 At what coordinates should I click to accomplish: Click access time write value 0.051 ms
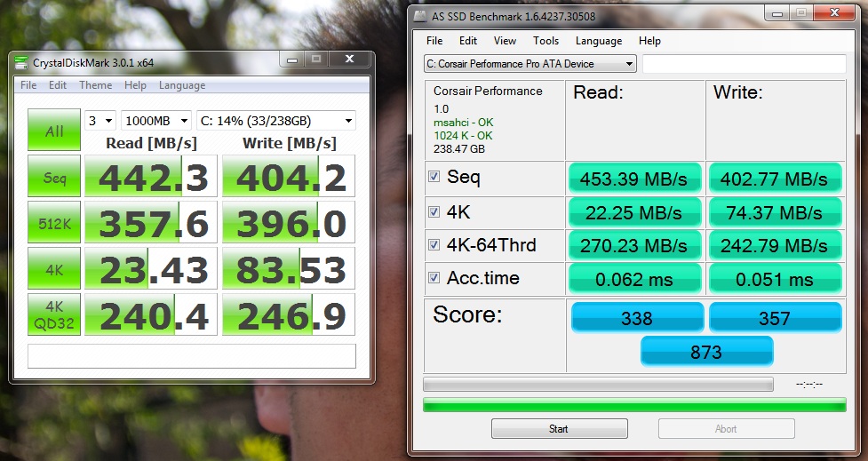click(x=775, y=279)
